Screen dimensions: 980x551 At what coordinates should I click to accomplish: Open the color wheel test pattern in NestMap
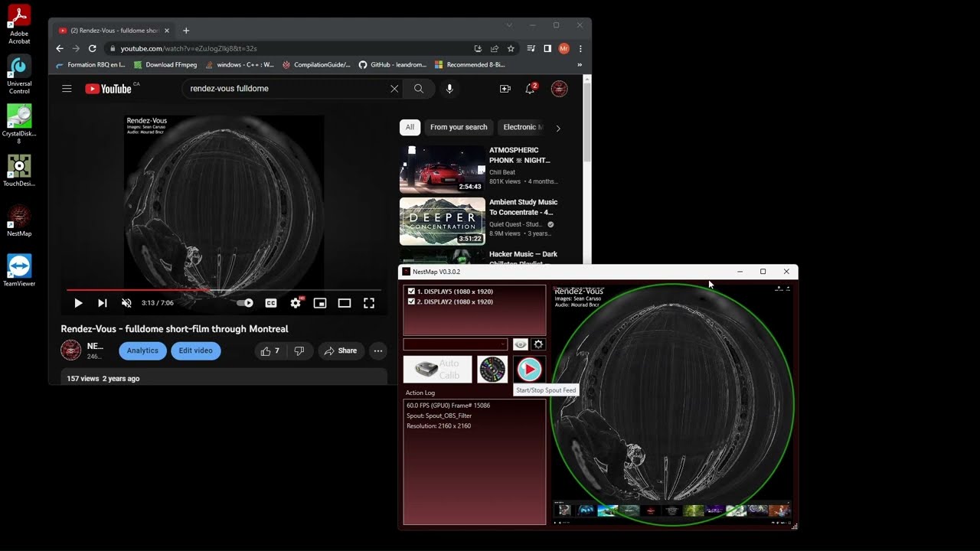click(x=492, y=370)
